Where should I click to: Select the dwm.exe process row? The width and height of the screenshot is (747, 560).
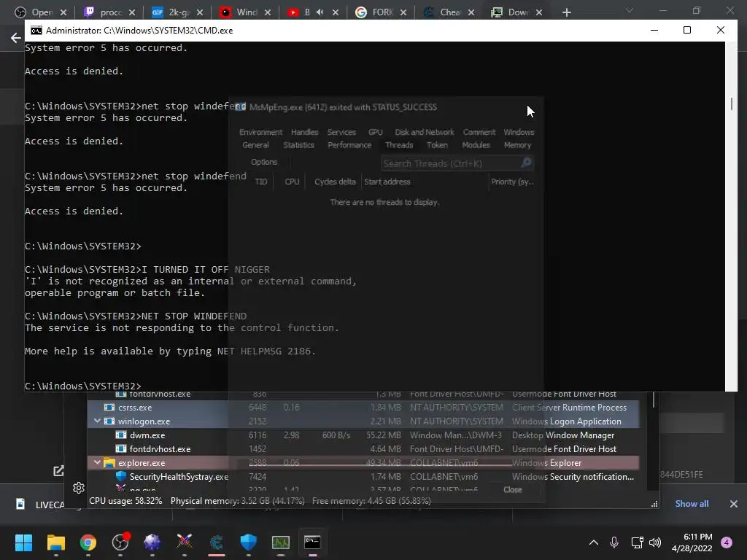coord(363,435)
